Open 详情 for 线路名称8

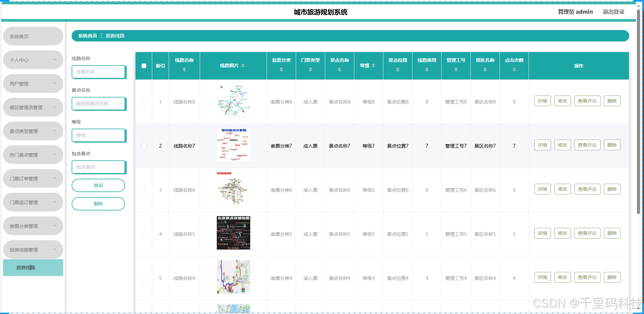542,101
